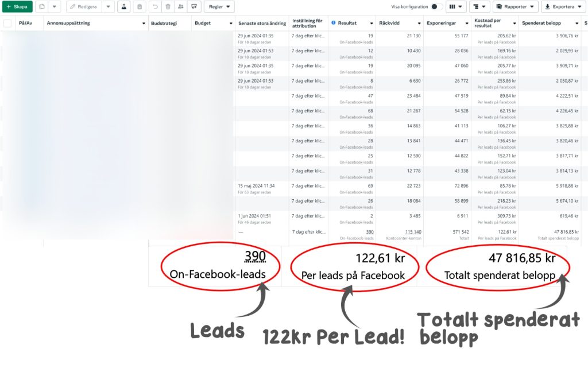Click the undo arrow icon

154,6
